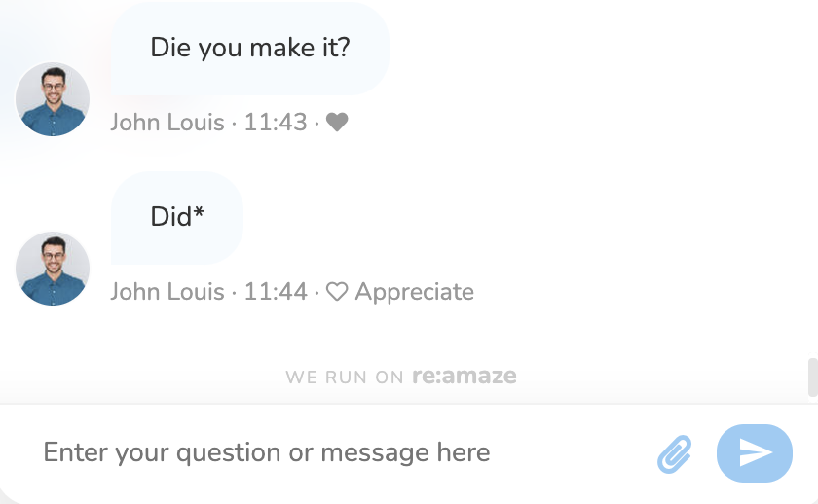Screen dimensions: 818x504
Task: Select the 'Die you make it?' message bubble
Action: (x=249, y=48)
